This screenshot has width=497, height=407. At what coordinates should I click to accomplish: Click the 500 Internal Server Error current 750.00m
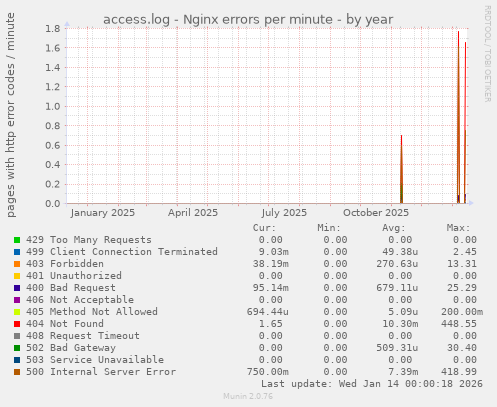tap(267, 372)
